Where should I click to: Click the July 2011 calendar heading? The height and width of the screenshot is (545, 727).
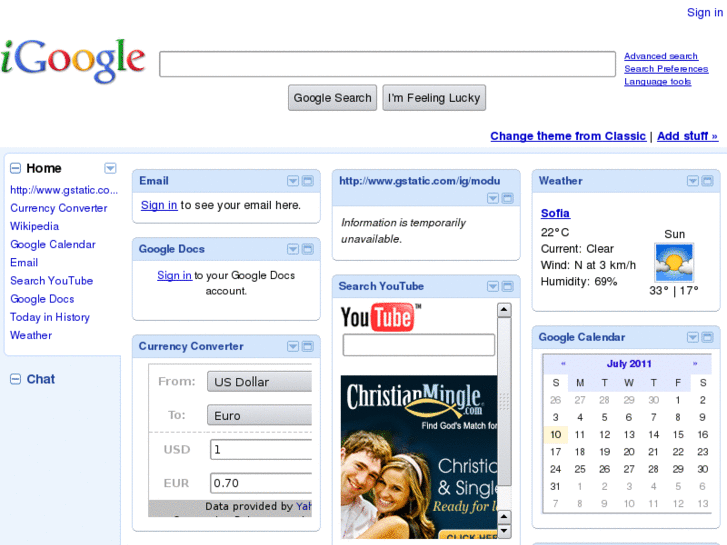[629, 364]
